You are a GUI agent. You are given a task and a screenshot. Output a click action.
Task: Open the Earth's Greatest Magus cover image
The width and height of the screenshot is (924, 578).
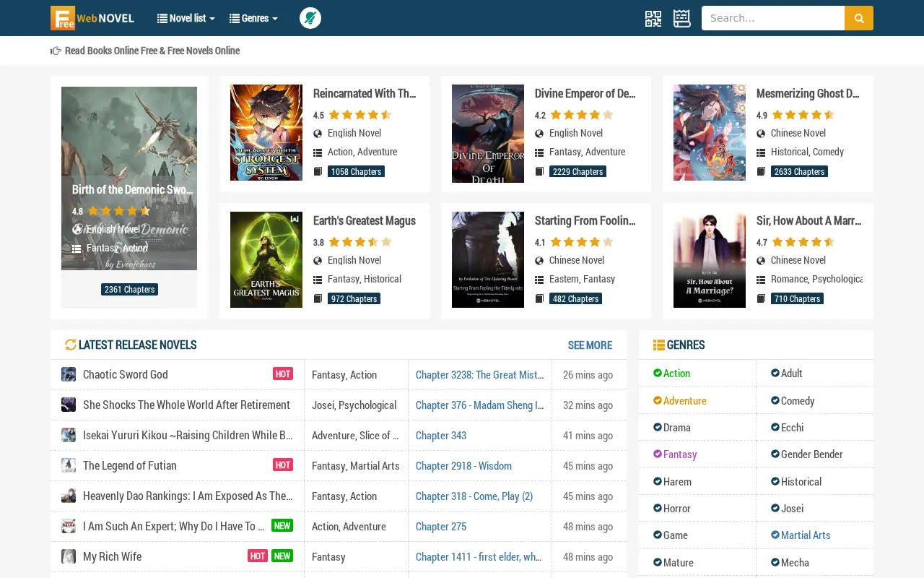pos(266,260)
